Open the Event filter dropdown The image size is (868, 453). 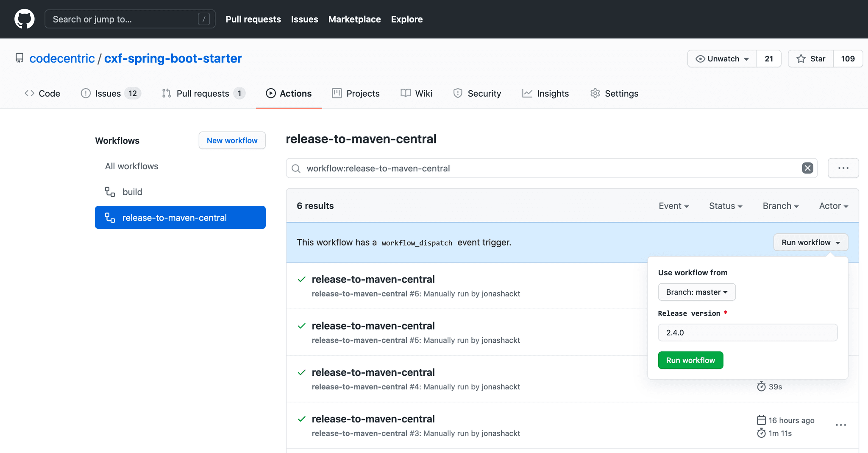pyautogui.click(x=673, y=206)
